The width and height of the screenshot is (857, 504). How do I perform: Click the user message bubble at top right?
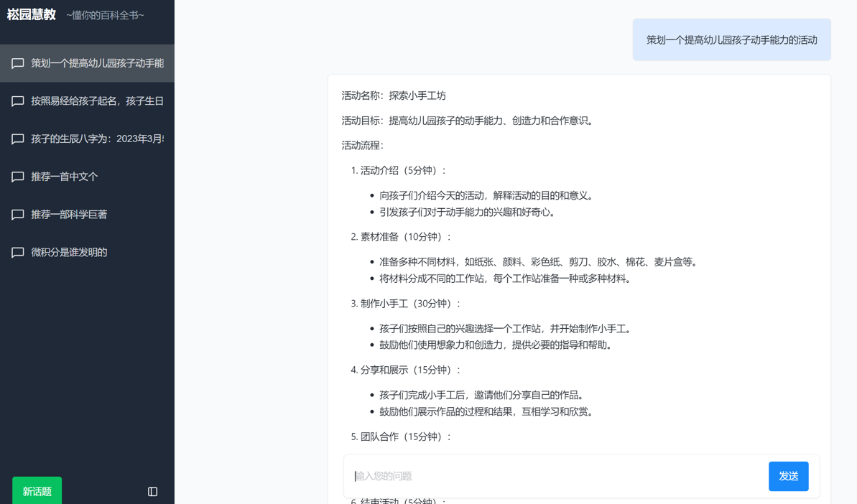[x=731, y=40]
